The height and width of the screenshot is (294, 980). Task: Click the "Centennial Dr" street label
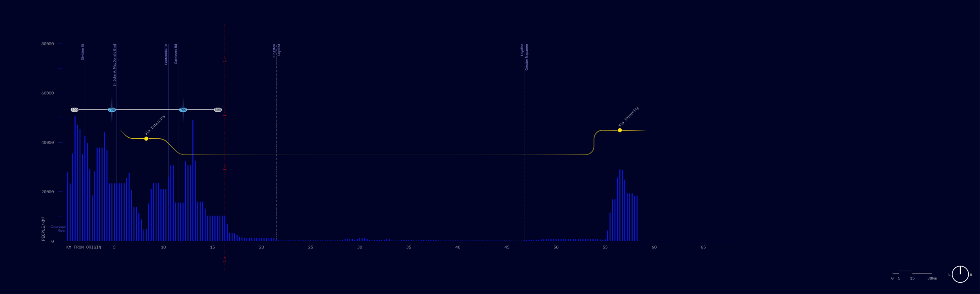coord(166,54)
